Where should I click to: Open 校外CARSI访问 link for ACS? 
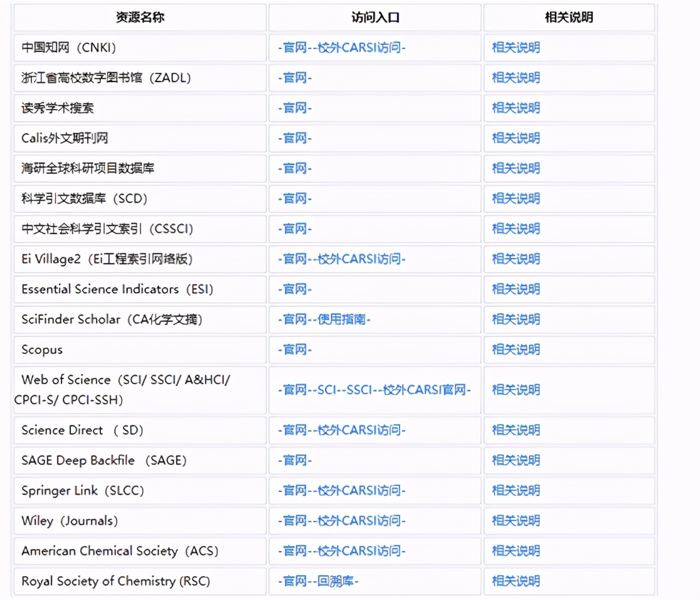pos(359,551)
